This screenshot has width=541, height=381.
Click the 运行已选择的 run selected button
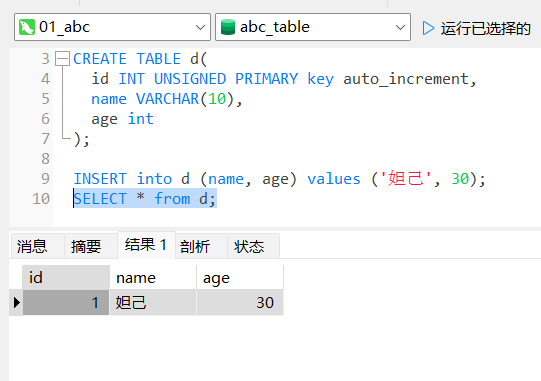[x=476, y=28]
